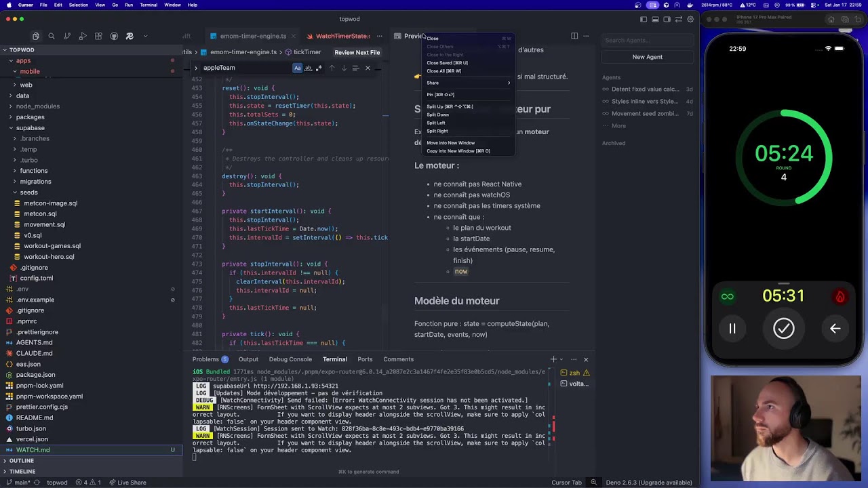
Task: Switch to WatchTimerState tab
Action: 342,36
